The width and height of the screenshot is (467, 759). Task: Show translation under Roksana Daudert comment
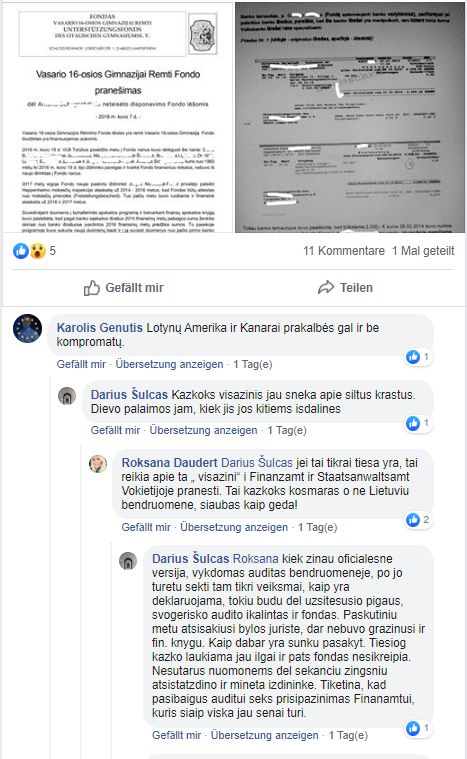click(x=234, y=527)
